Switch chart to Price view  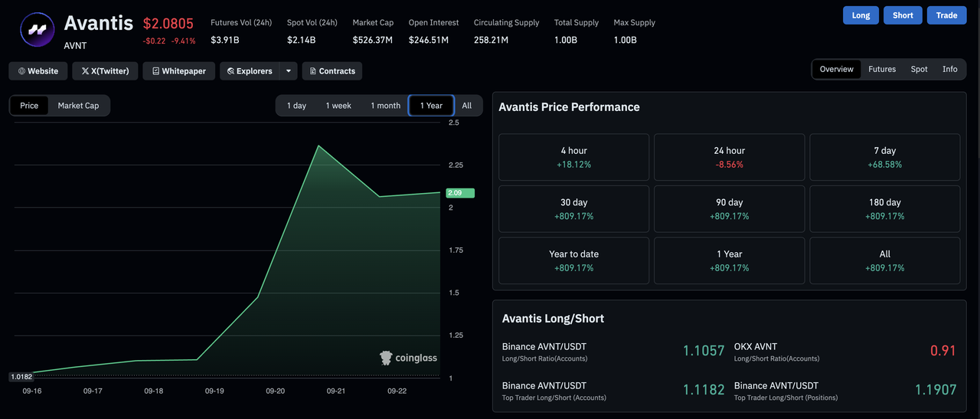[x=29, y=106]
